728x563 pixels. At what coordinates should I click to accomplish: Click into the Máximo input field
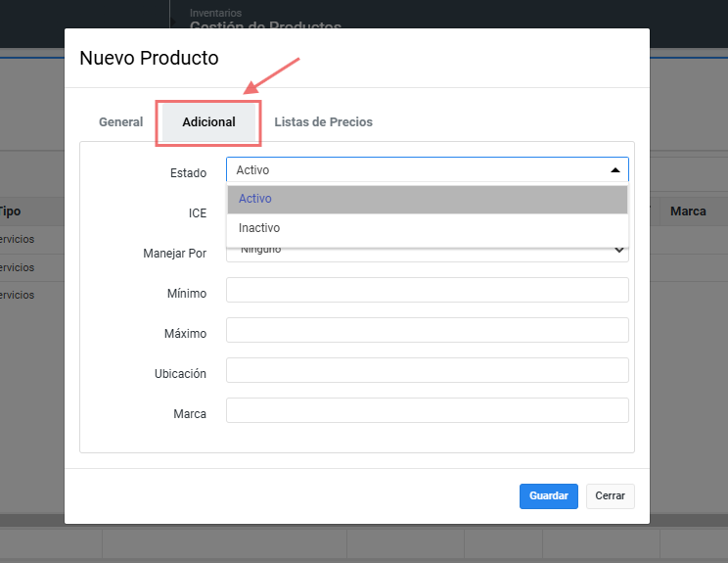tap(427, 330)
